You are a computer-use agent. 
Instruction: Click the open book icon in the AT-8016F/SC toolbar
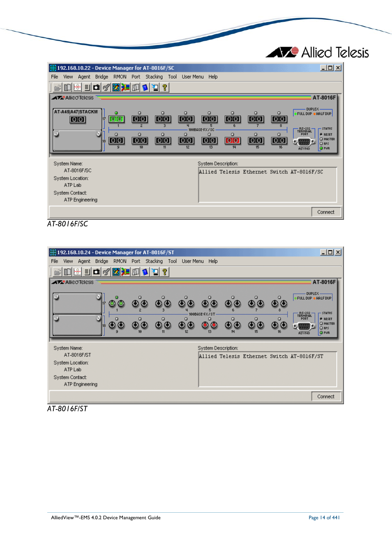pos(68,88)
